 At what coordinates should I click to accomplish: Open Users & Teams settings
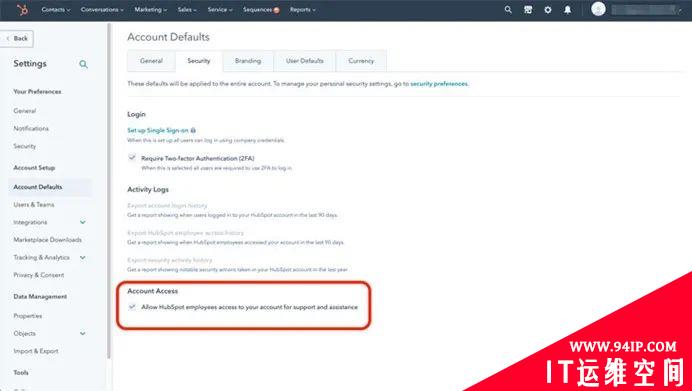[x=34, y=205]
